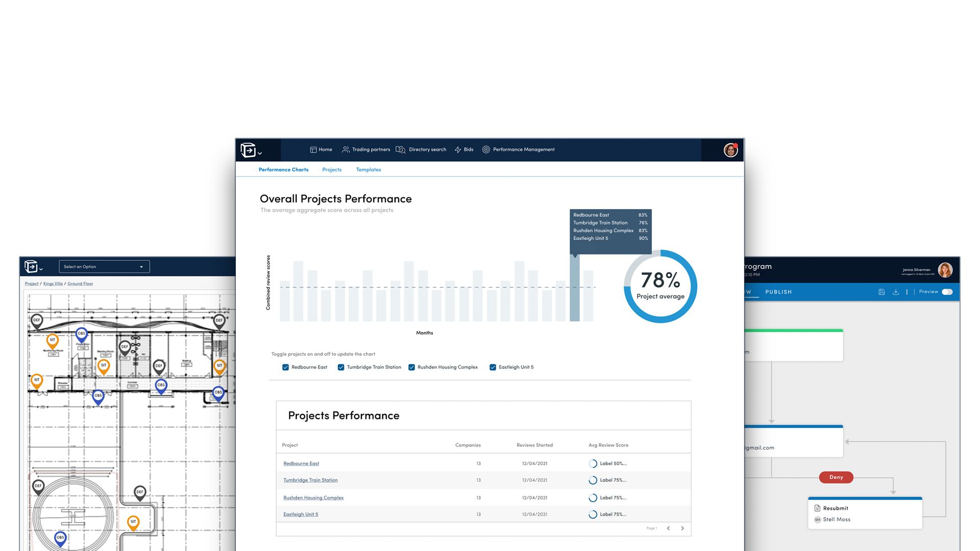Image resolution: width=980 pixels, height=551 pixels.
Task: Click the Directory search magnifier icon
Action: 401,149
